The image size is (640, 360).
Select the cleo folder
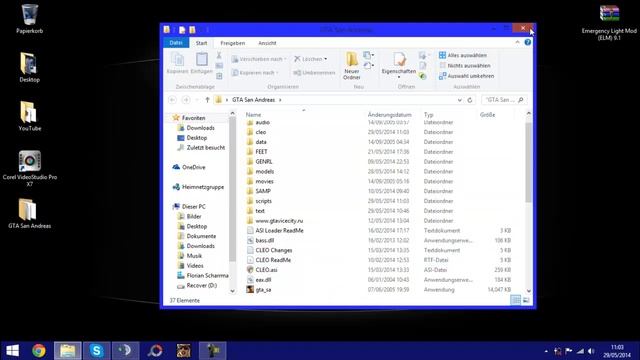pyautogui.click(x=260, y=132)
